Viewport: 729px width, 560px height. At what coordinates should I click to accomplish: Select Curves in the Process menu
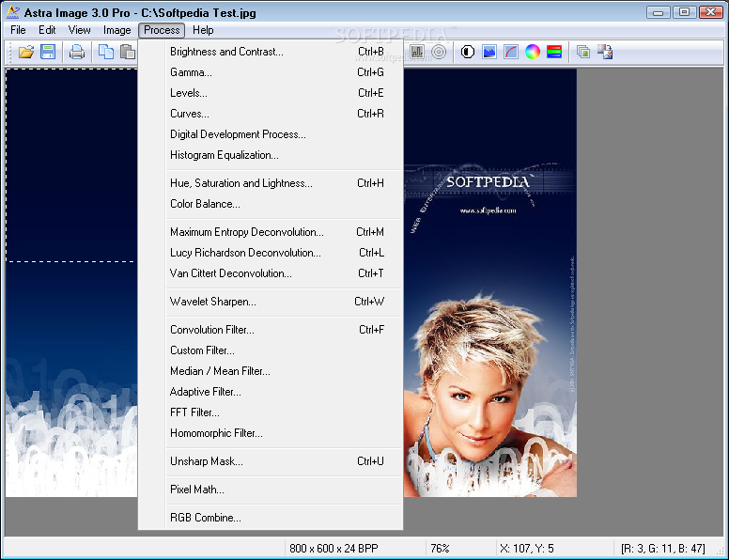coord(271,114)
